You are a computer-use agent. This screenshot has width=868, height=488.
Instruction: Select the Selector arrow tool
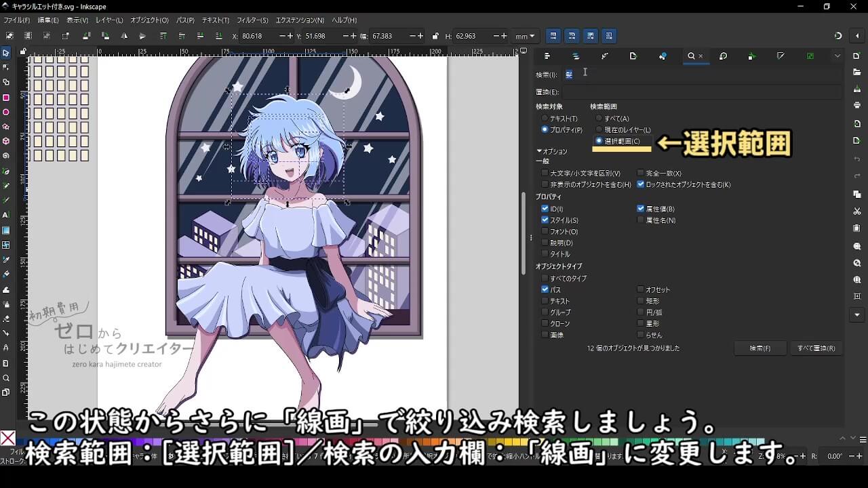coord(6,53)
